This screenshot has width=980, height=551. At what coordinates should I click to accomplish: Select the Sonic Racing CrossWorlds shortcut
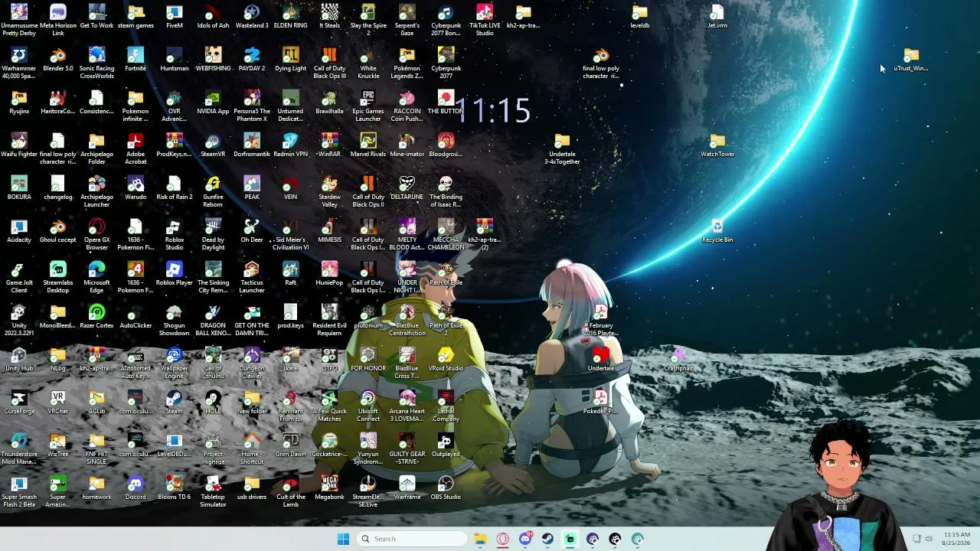click(96, 63)
